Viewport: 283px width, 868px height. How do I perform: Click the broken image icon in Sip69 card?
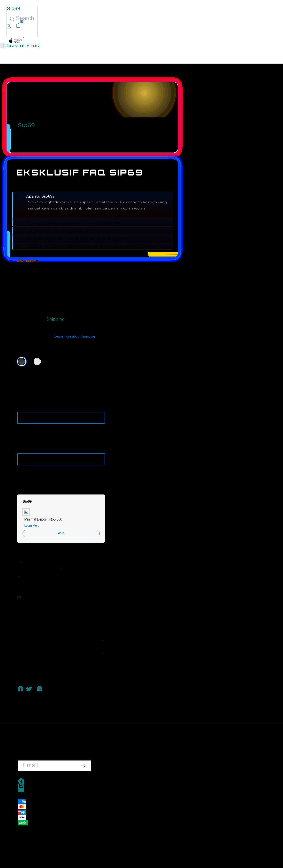[26, 512]
